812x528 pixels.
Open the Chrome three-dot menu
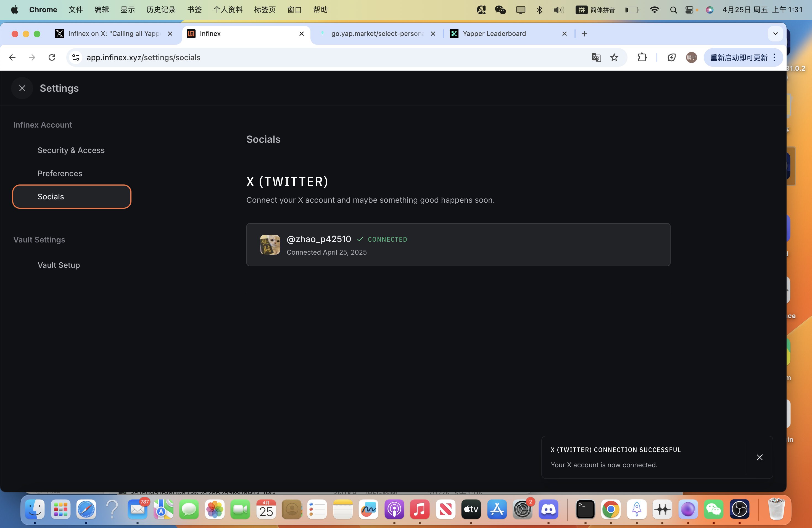[774, 58]
